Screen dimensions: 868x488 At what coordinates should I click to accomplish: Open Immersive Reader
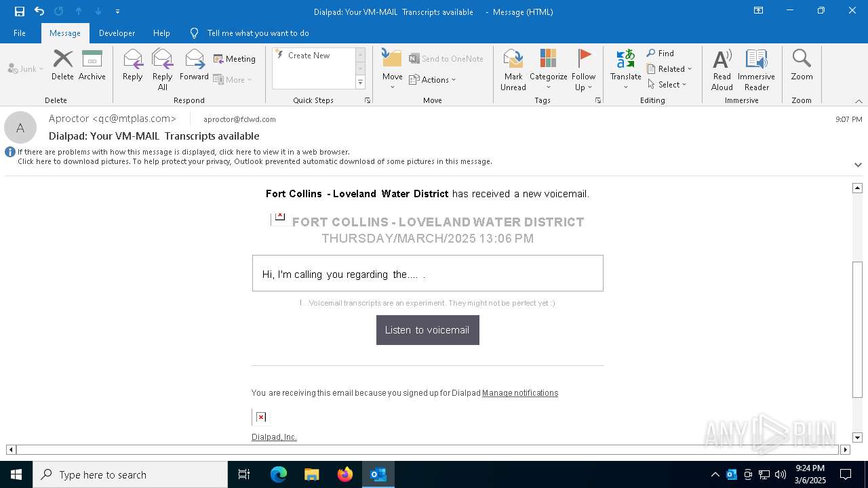(756, 70)
